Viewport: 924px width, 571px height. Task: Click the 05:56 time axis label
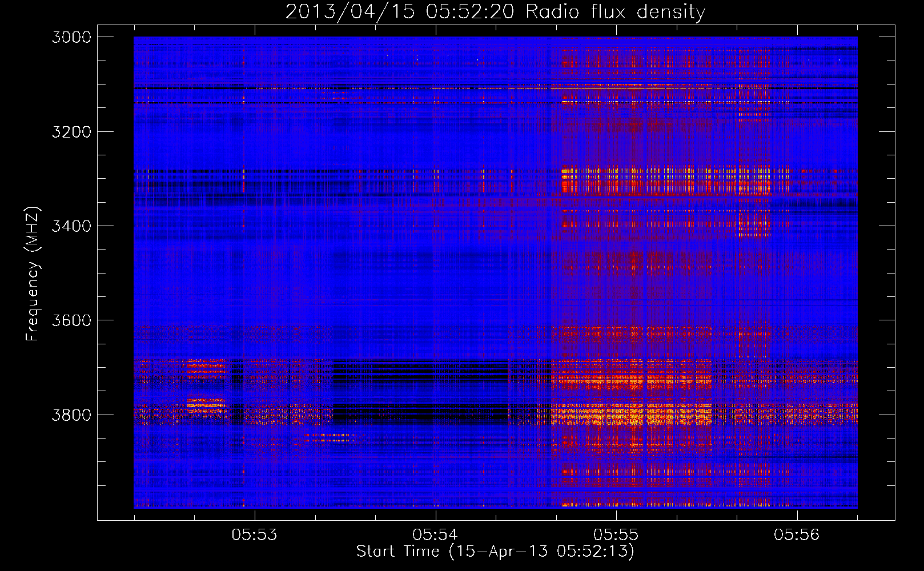click(797, 534)
